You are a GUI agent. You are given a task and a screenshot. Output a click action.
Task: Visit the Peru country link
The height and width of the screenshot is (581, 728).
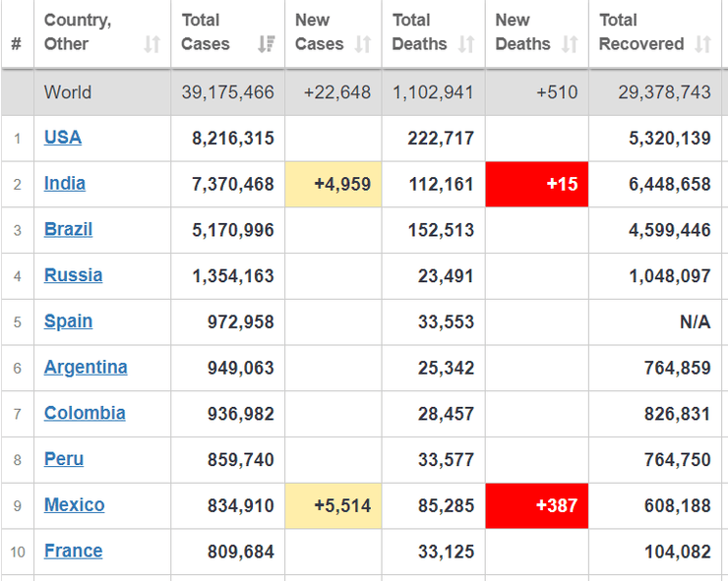click(x=64, y=459)
